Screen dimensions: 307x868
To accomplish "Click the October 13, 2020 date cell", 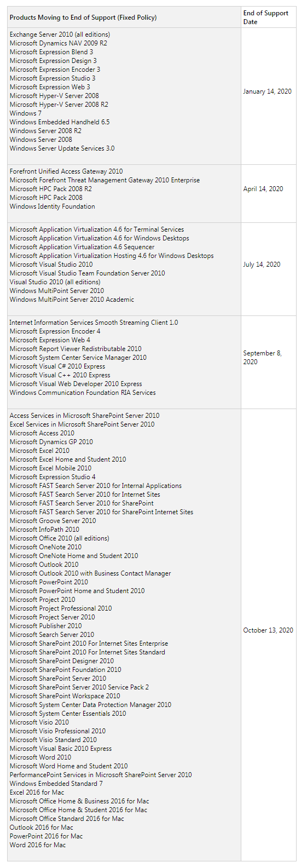I will point(268,630).
